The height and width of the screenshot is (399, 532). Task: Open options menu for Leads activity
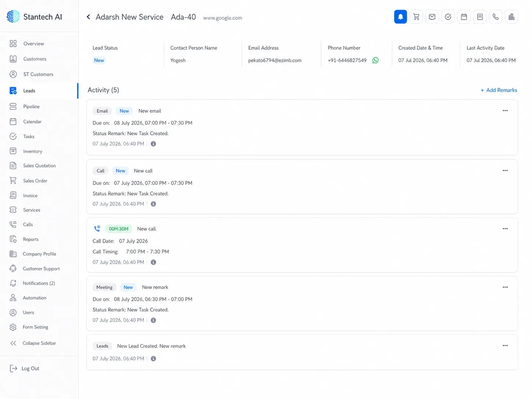pos(505,345)
